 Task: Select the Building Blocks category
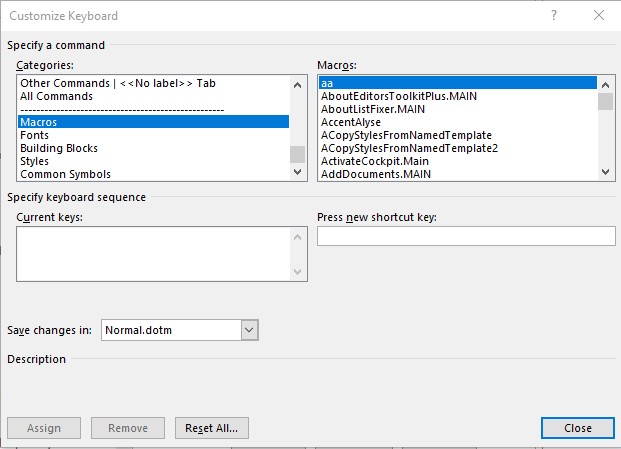tap(59, 148)
